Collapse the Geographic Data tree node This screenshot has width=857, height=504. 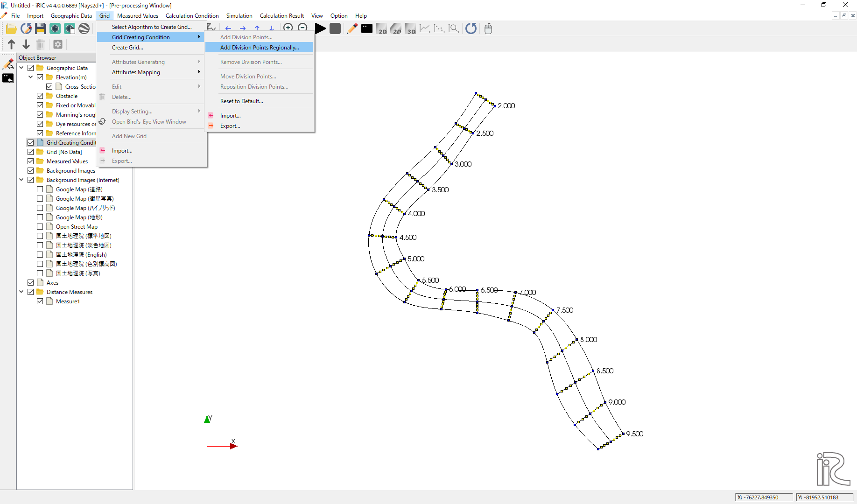click(x=21, y=68)
